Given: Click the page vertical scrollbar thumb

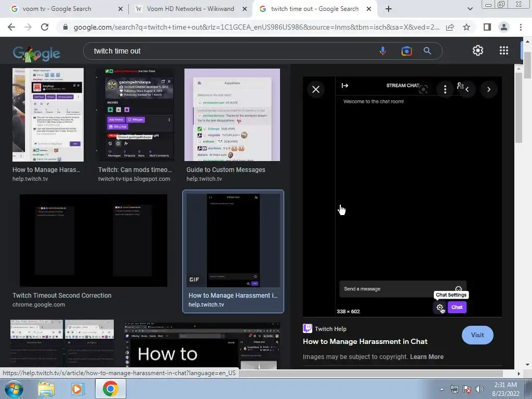Looking at the screenshot, I should click(527, 66).
